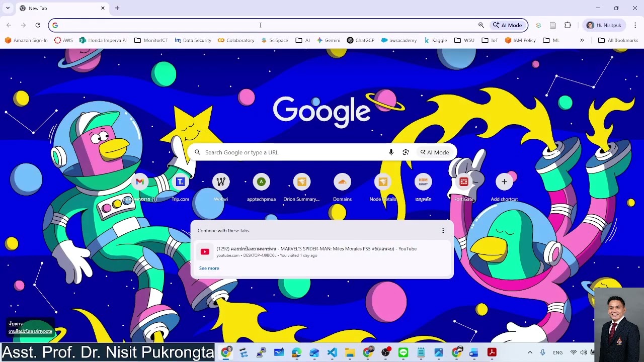Open the Gmail shortcut tile
This screenshot has height=362, width=644.
[140, 187]
